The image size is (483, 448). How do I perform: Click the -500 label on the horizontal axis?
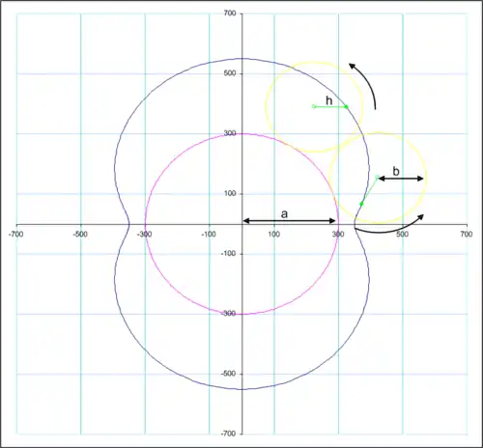click(x=80, y=234)
